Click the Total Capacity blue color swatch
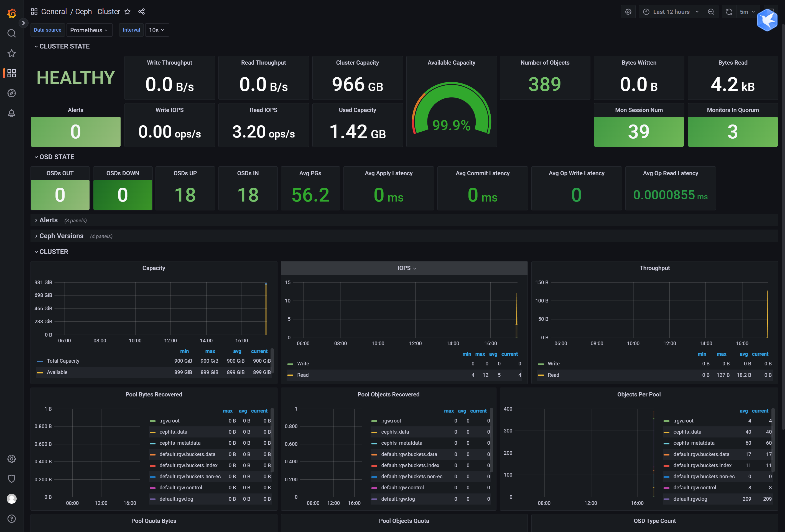785x532 pixels. point(40,361)
